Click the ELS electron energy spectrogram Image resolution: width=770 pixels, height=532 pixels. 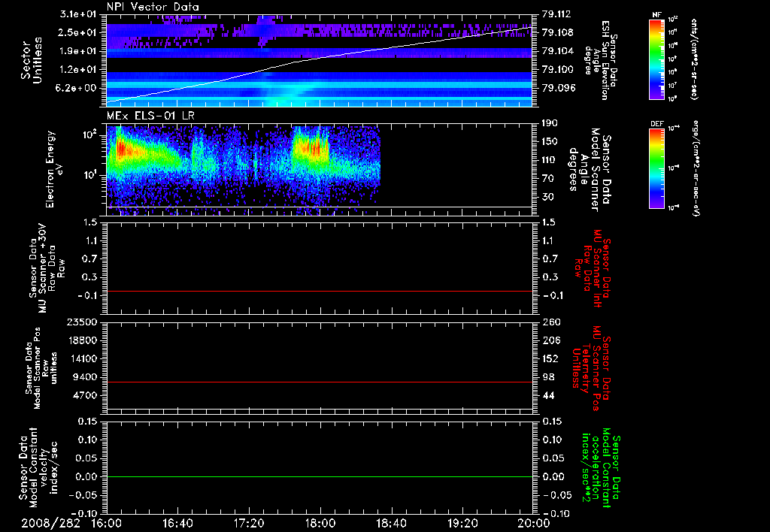[320, 169]
